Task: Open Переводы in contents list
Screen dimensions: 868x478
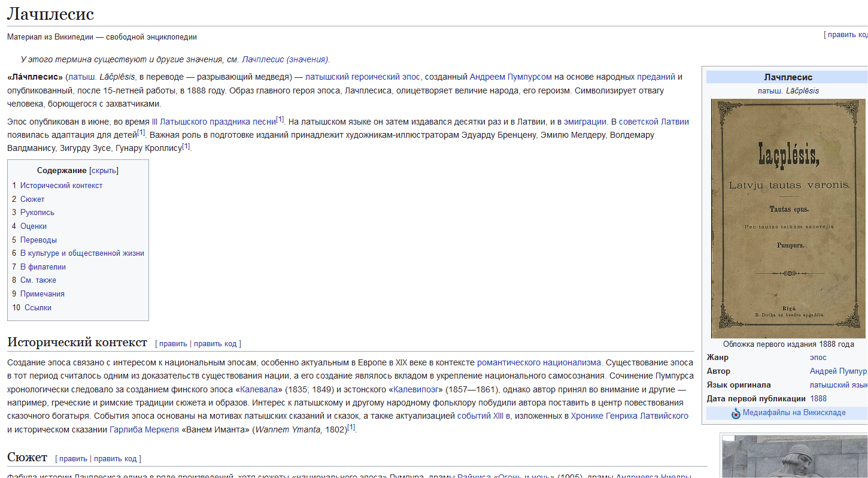Action: coord(38,240)
